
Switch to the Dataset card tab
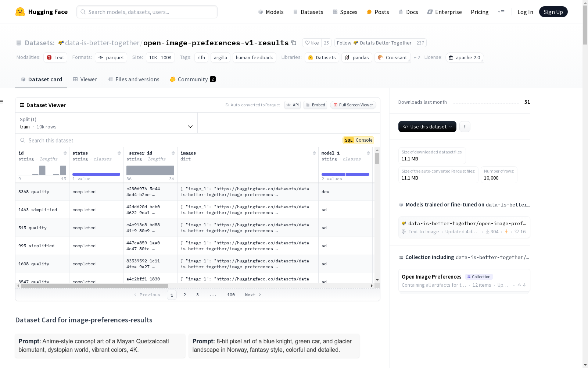click(x=41, y=79)
